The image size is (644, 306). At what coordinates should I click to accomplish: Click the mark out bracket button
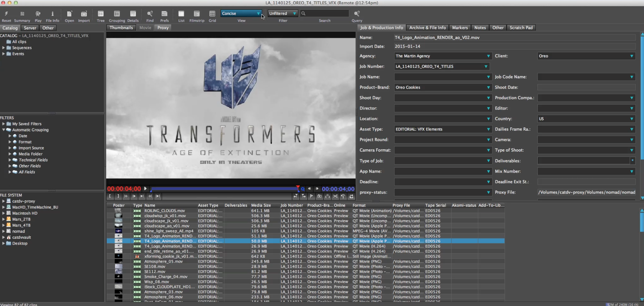[118, 196]
